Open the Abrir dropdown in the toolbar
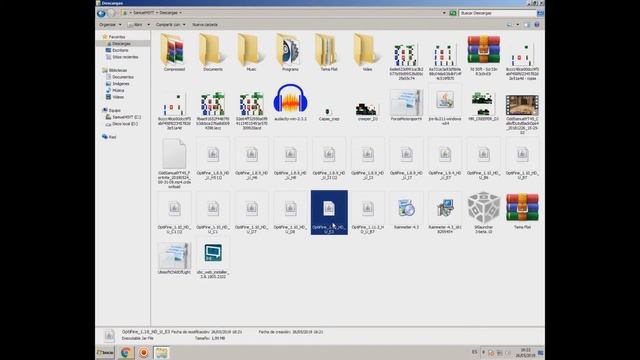The image size is (640, 360). pos(148,24)
